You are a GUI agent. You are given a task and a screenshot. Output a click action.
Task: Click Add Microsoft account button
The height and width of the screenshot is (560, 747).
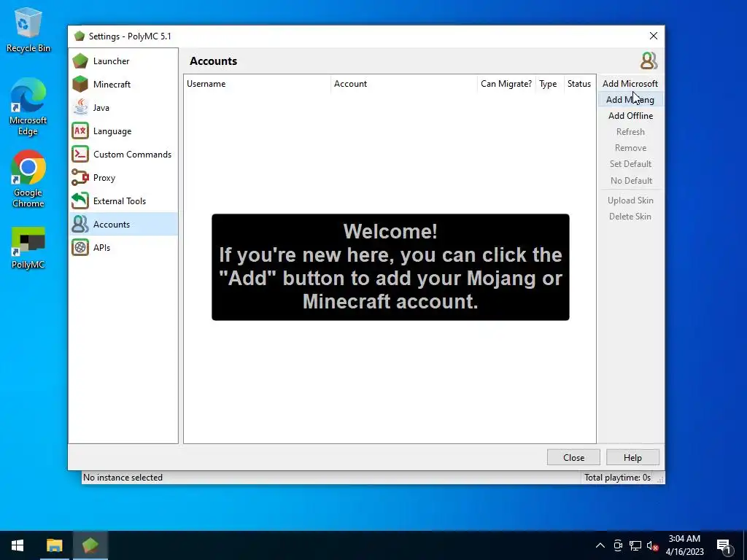tap(630, 84)
